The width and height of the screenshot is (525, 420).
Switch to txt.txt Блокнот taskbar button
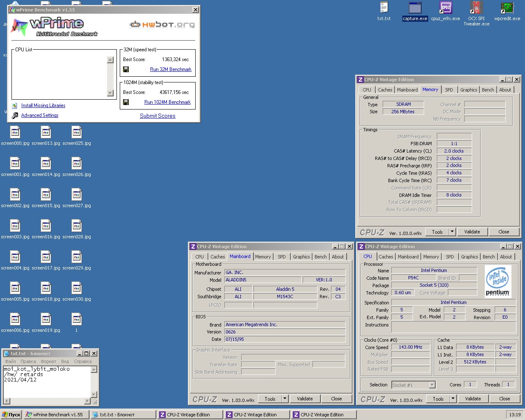pos(123,415)
